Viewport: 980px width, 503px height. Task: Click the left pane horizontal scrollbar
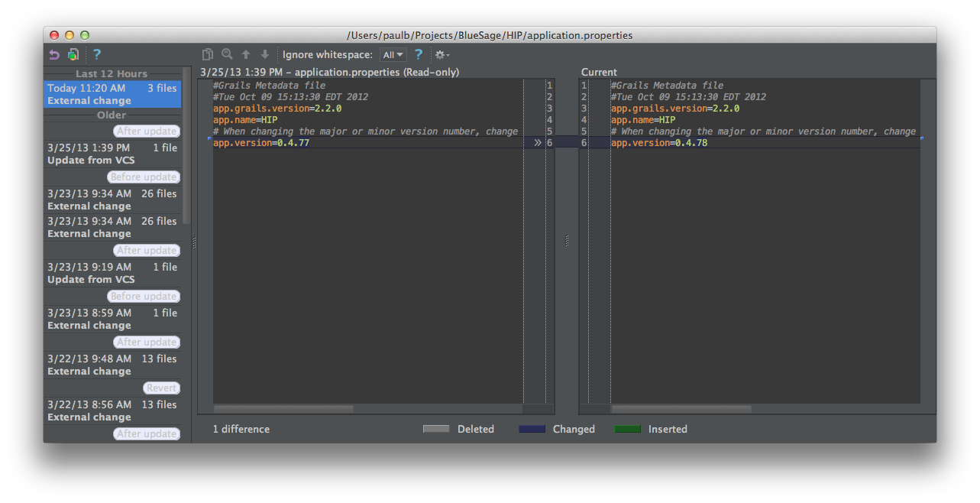tap(283, 409)
